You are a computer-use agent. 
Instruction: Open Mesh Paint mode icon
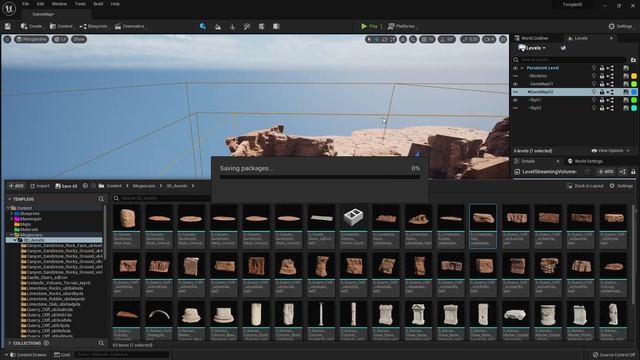(x=247, y=27)
